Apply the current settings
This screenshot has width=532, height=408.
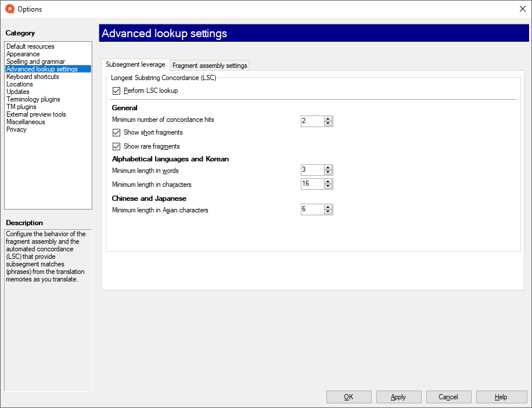398,397
